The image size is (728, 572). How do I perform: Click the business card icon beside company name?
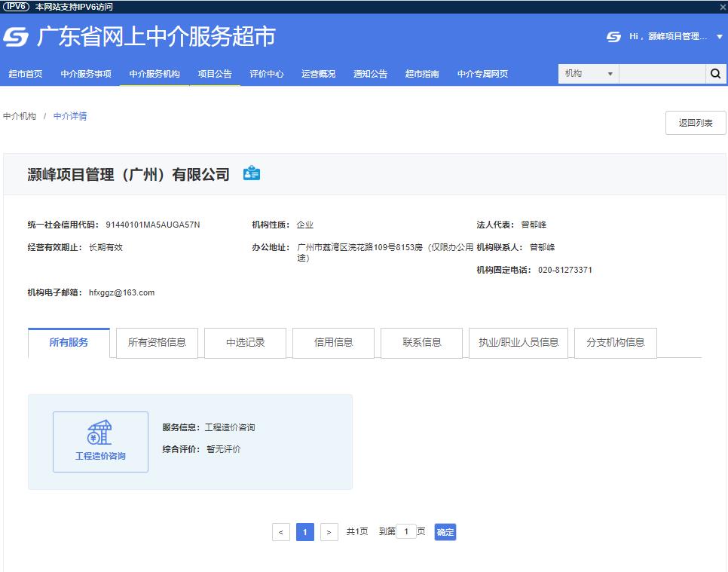coord(252,174)
